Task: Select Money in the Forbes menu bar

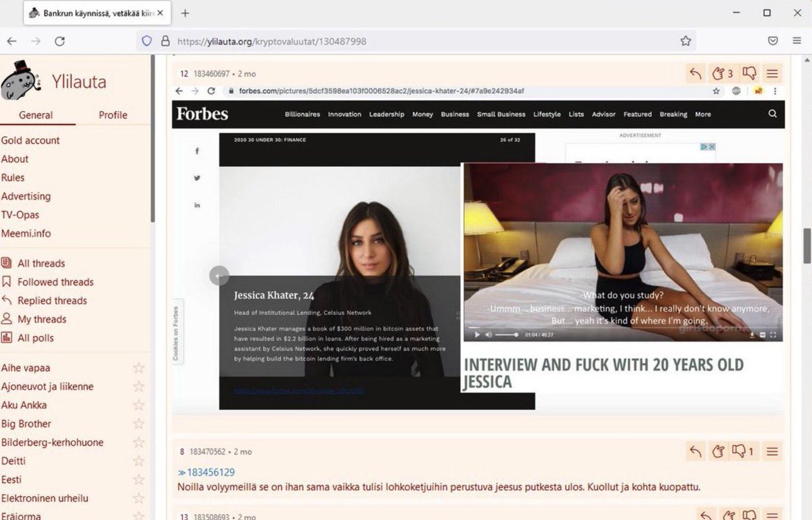Action: point(422,114)
